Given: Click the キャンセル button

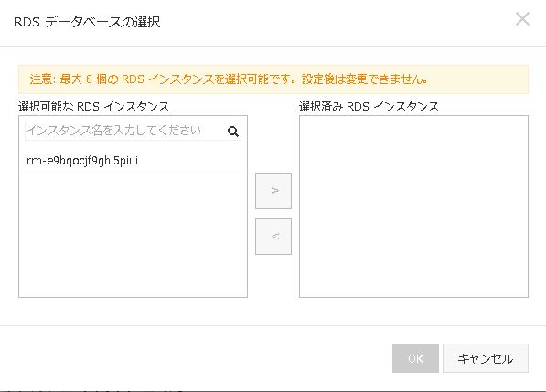Looking at the screenshot, I should (486, 358).
